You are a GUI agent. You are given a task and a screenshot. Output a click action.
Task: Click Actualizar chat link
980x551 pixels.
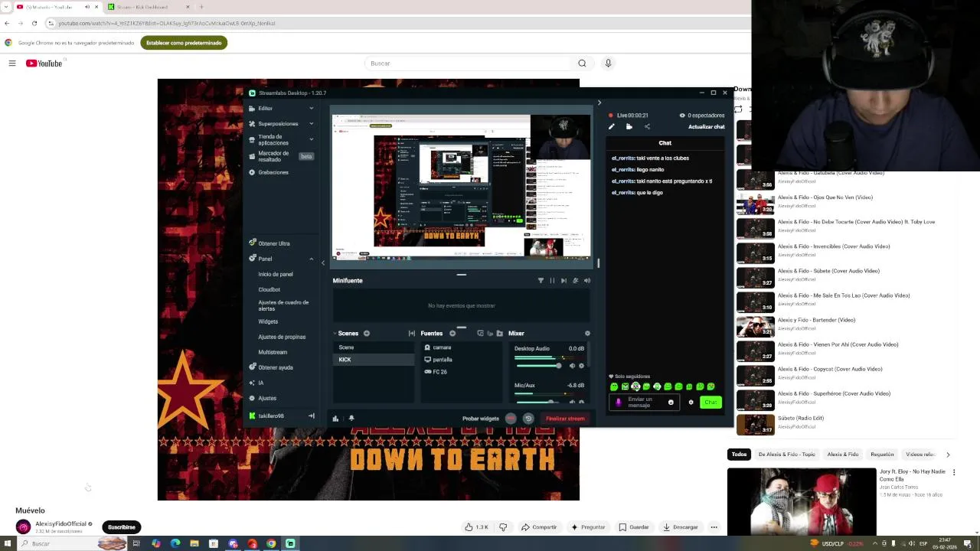coord(706,127)
